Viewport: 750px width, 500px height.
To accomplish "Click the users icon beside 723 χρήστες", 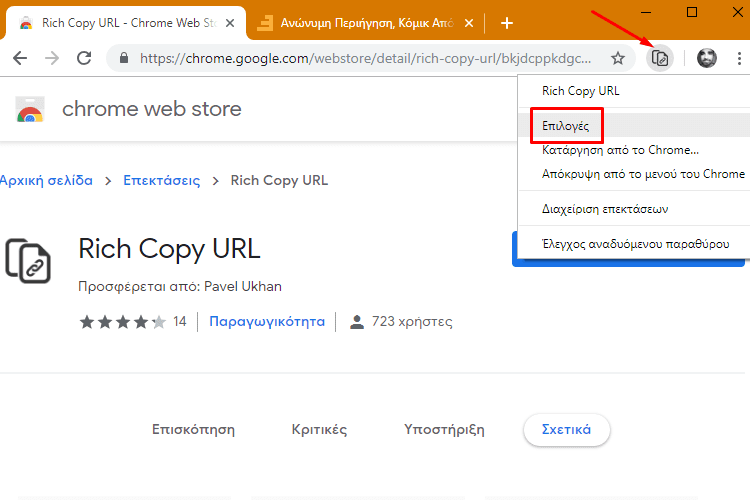I will (x=357, y=322).
